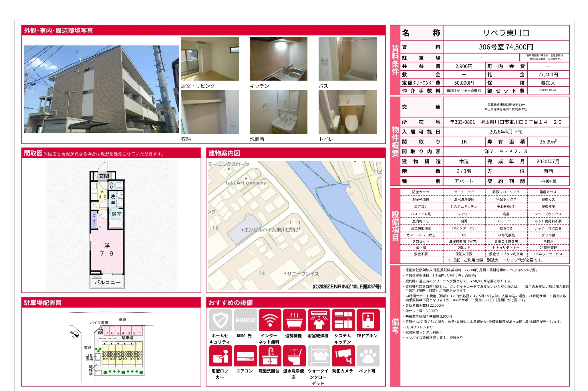The image size is (588, 391).
Task: Click the TVドアホン icon
Action: tap(368, 320)
